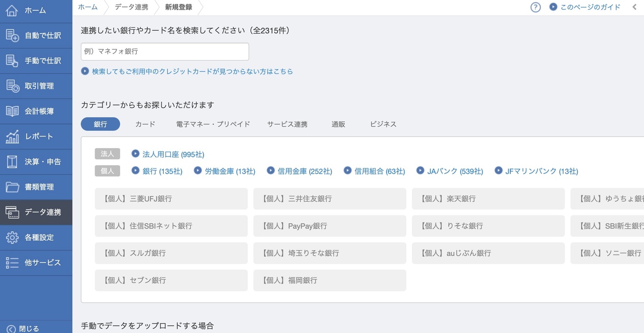644x333 pixels.
Task: Collapse the panel using top-right chevron
Action: coord(634,7)
